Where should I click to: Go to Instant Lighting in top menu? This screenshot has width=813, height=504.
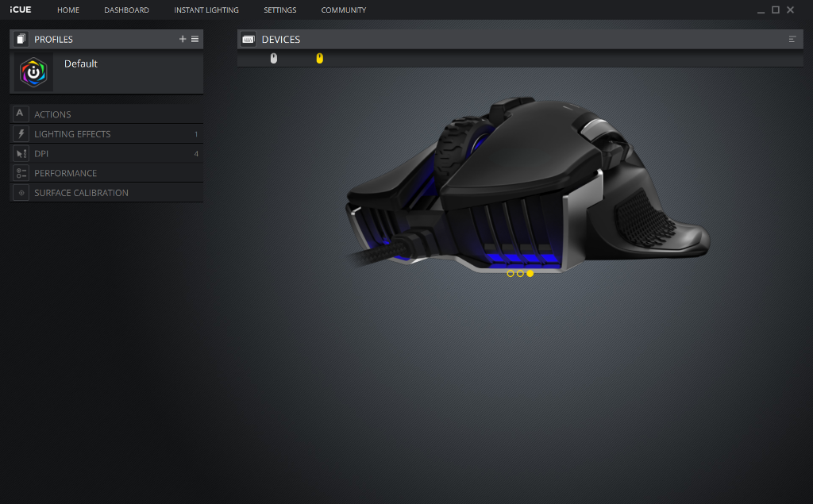pos(206,10)
